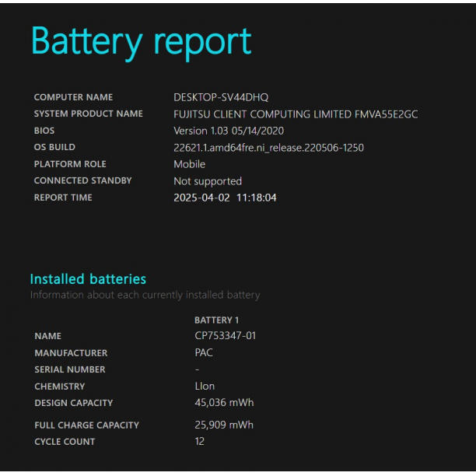Select the REPORT TIME label

[63, 198]
